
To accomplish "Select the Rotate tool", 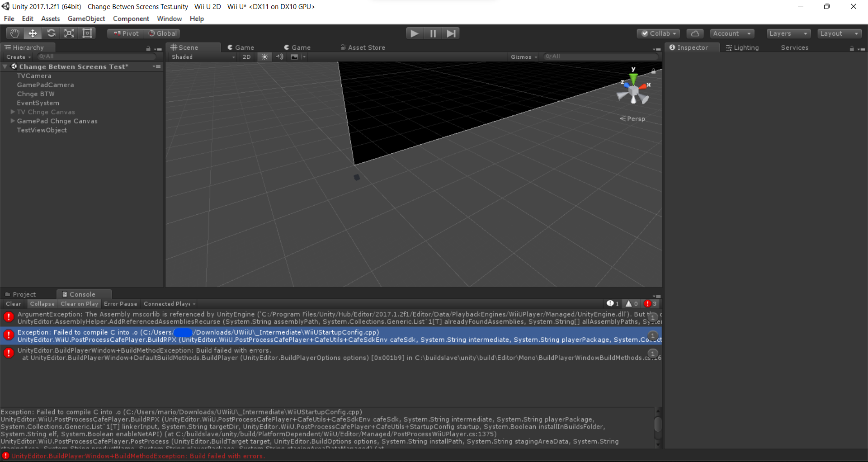I will click(51, 33).
